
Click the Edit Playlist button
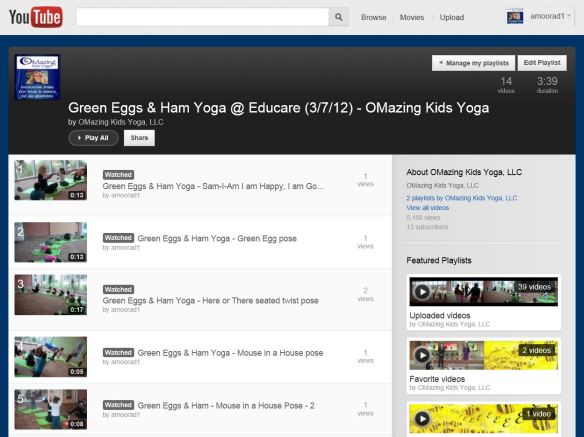pyautogui.click(x=542, y=63)
